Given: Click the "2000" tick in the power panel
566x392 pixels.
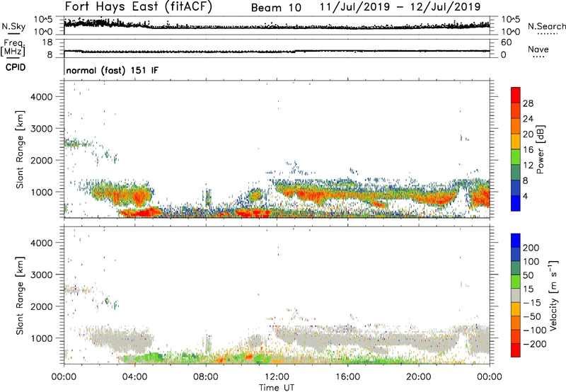Looking at the screenshot, I should click(42, 160).
